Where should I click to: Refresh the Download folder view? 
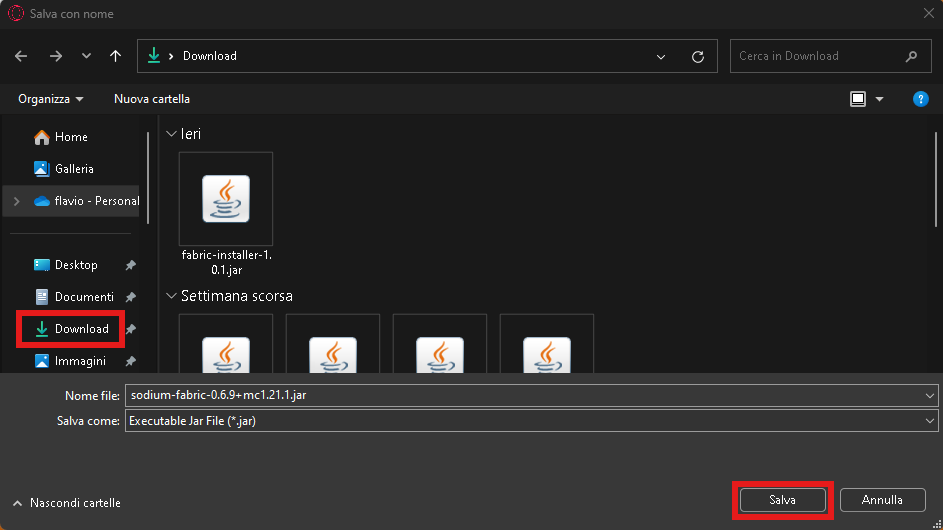pos(698,57)
